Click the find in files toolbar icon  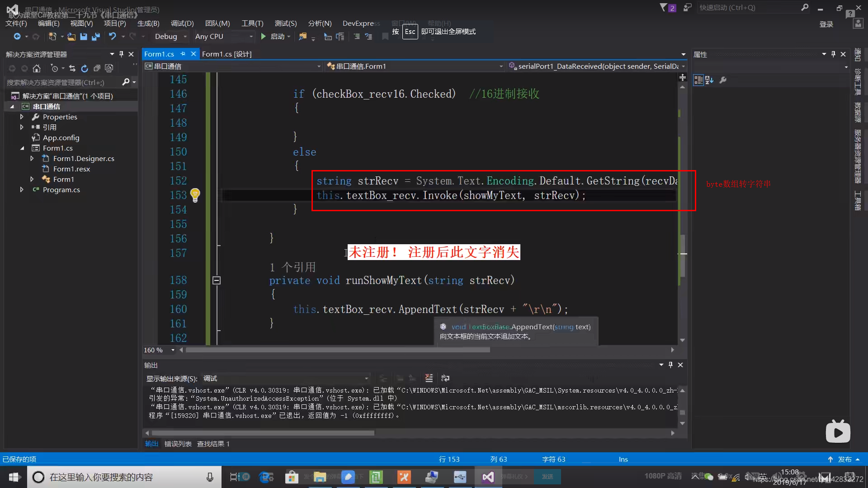click(x=302, y=36)
